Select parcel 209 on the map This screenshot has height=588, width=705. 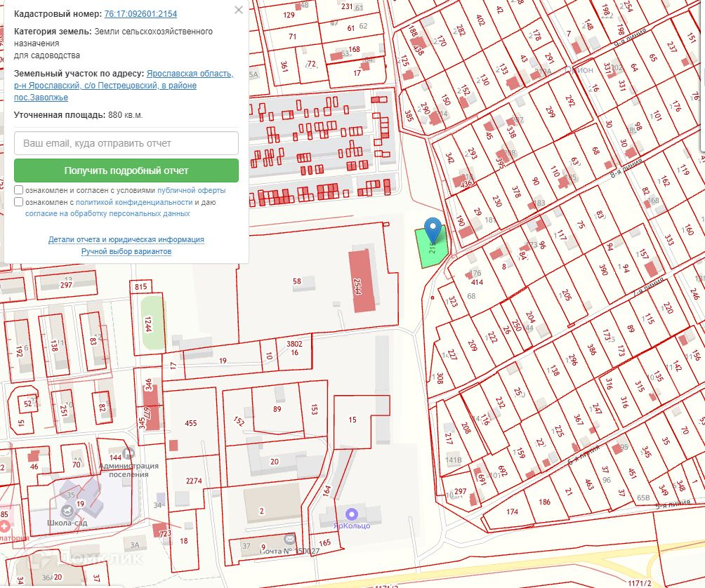click(x=472, y=345)
